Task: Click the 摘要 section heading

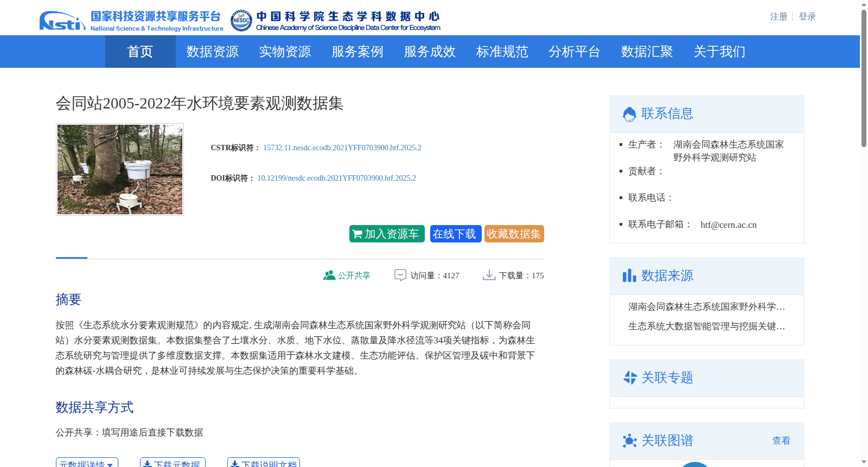Action: click(68, 299)
